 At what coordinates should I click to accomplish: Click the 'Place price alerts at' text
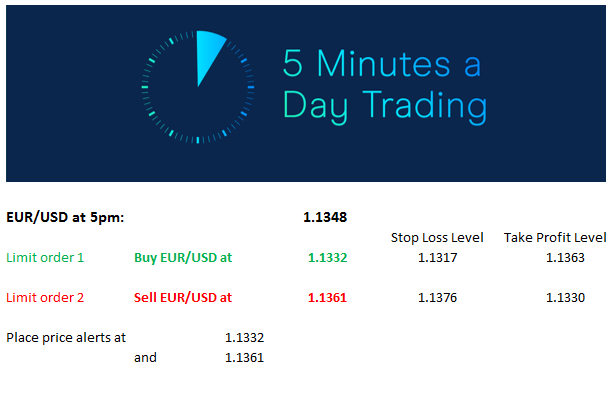tap(66, 337)
